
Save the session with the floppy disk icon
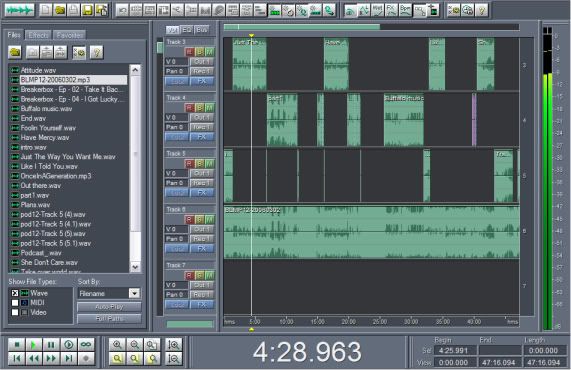(87, 10)
